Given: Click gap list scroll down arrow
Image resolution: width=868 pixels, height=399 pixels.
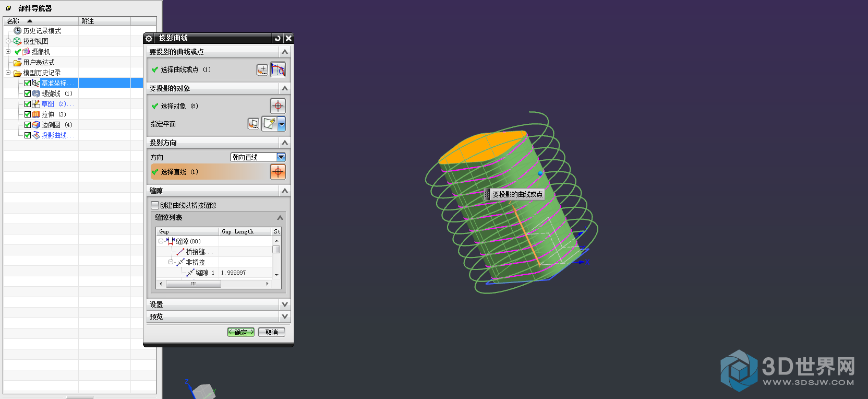Looking at the screenshot, I should [x=276, y=275].
